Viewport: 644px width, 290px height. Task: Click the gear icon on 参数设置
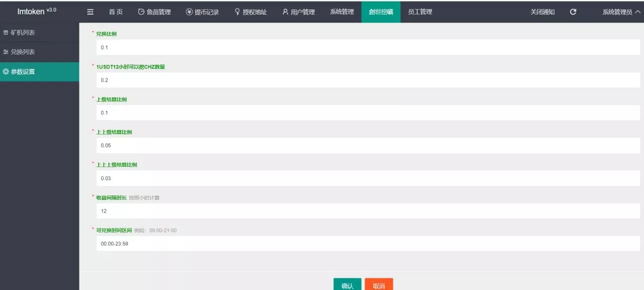(x=6, y=71)
